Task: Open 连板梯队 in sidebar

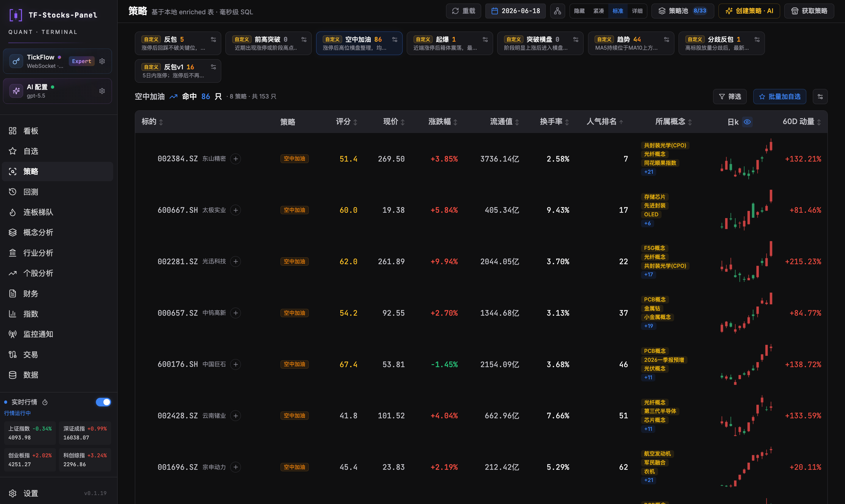Action: 57,212
